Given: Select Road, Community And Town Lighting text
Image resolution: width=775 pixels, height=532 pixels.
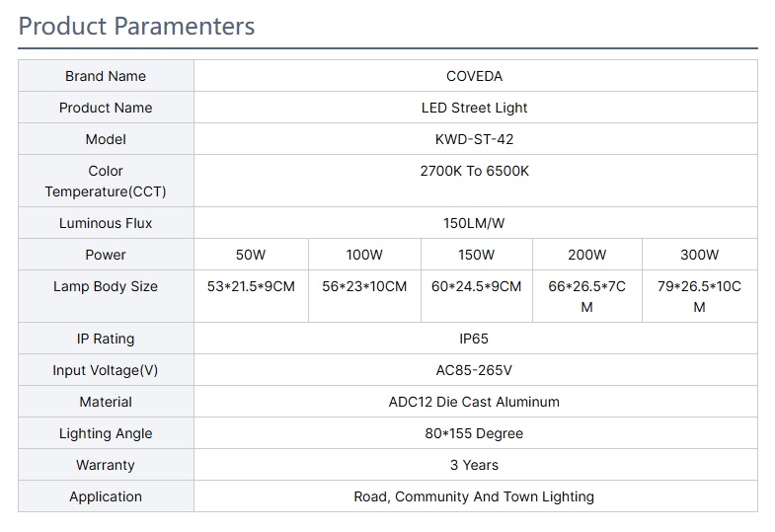Looking at the screenshot, I should (x=474, y=496).
